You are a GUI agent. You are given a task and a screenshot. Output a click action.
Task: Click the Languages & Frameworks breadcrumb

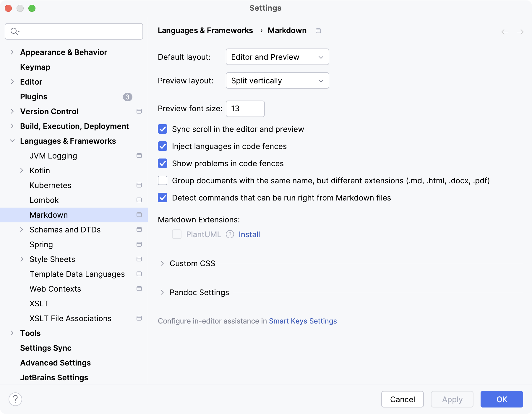(x=205, y=30)
